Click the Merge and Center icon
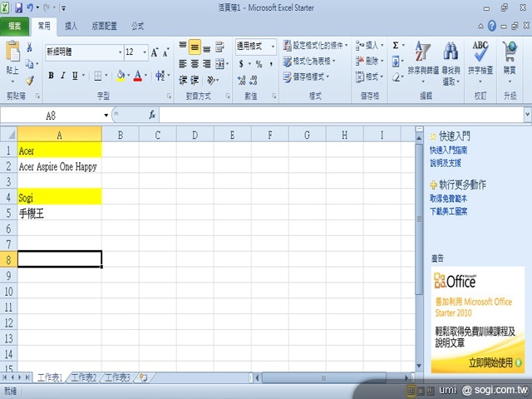This screenshot has width=532, height=399. (x=219, y=64)
